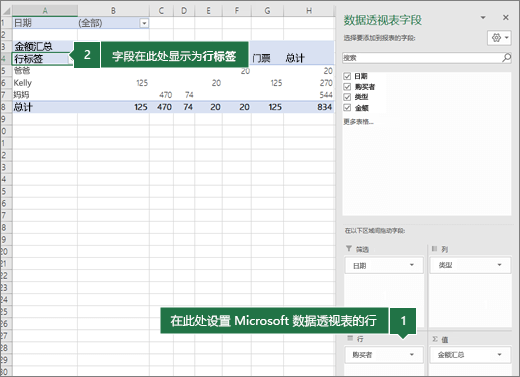Select the 妈妈 row label cell
The height and width of the screenshot is (377, 520).
coord(45,95)
